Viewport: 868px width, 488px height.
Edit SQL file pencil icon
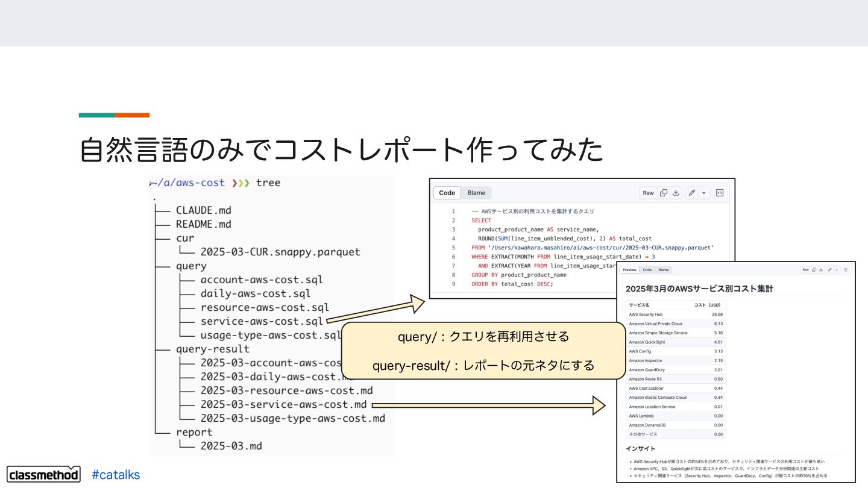[692, 193]
